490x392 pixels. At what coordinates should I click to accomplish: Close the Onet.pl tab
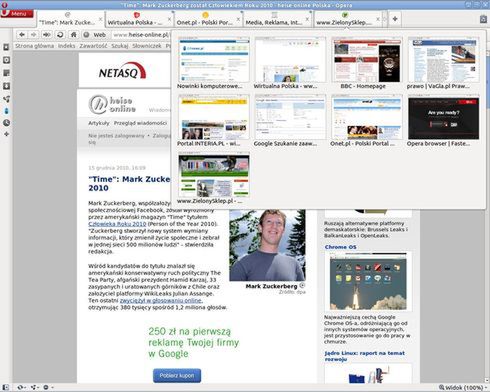[x=238, y=19]
